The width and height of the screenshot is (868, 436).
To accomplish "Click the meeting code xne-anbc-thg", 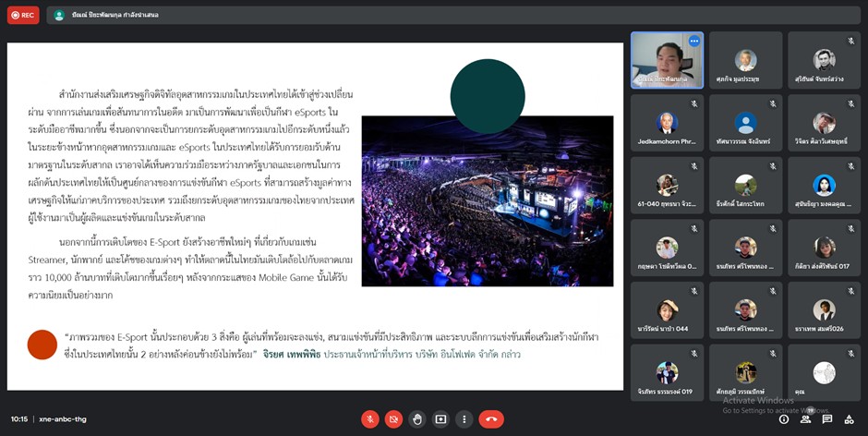I will [64, 418].
